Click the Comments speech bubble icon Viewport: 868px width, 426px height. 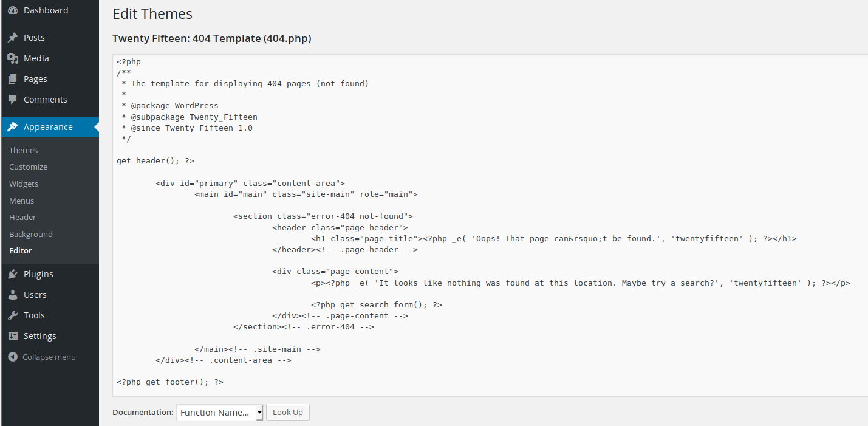[13, 100]
